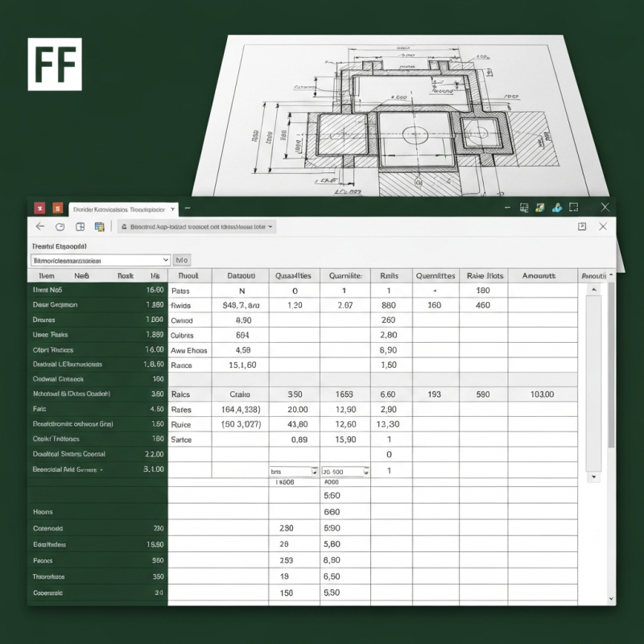
Task: Click the colorful chart icon in the title bar
Action: tap(540, 208)
